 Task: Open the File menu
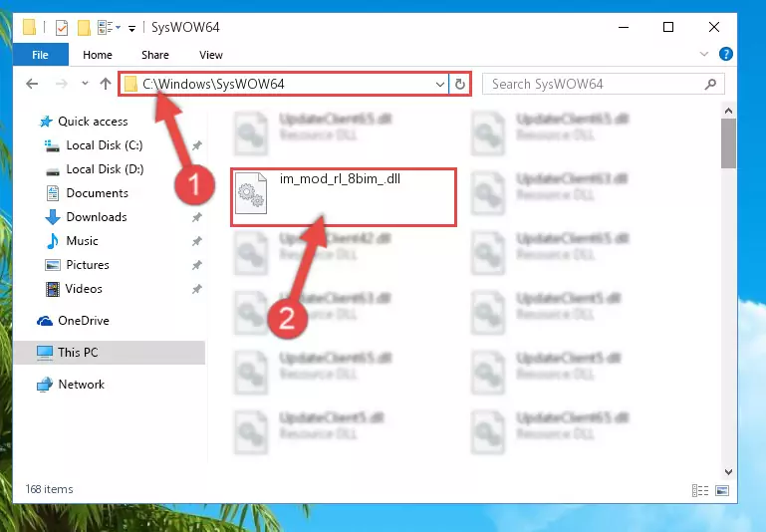(40, 55)
